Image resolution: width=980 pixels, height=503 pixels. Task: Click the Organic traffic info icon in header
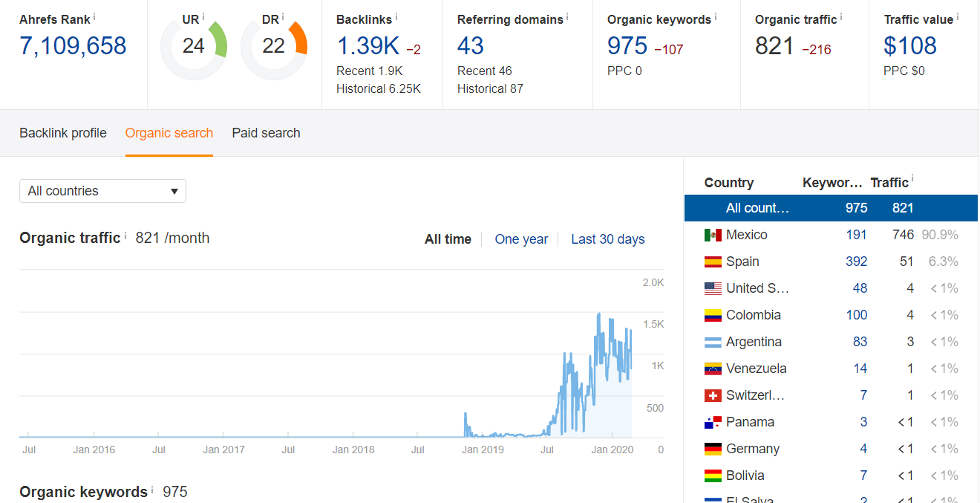[841, 16]
